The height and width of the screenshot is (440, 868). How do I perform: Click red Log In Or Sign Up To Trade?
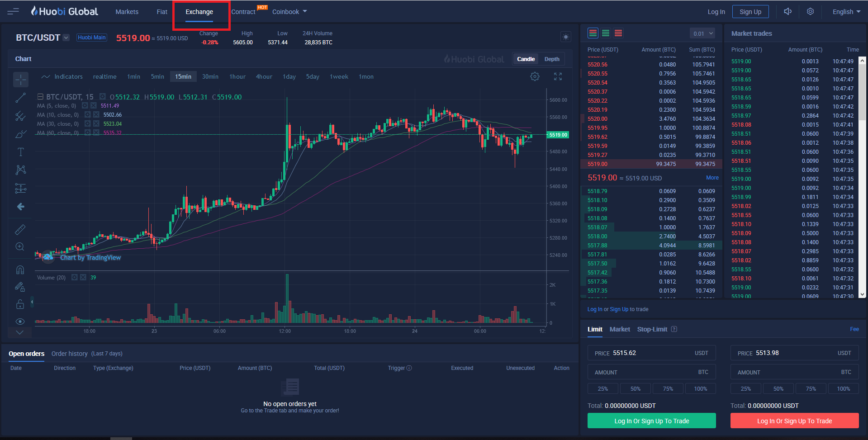[794, 421]
